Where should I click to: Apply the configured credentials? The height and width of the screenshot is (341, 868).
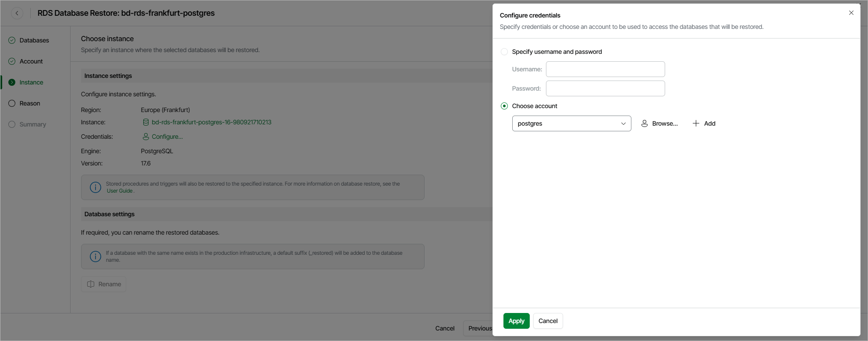[516, 321]
